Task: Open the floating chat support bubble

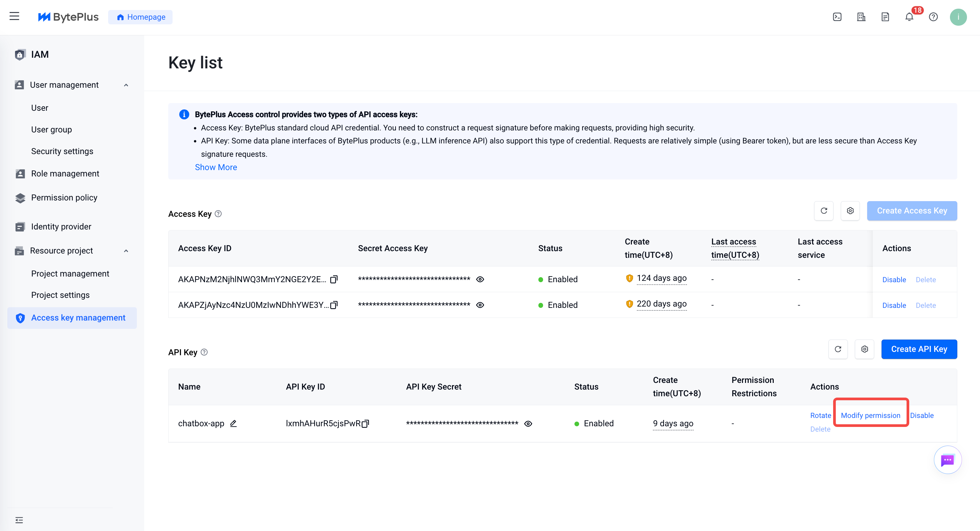Action: pos(947,460)
